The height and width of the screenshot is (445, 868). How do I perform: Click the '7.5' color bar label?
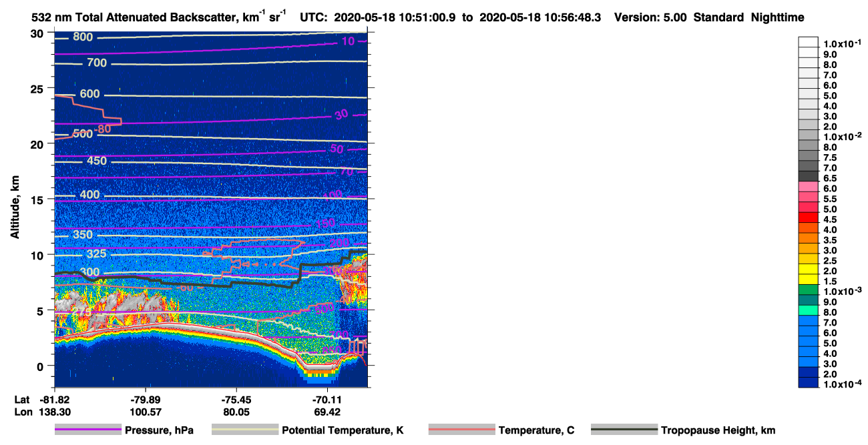[829, 157]
